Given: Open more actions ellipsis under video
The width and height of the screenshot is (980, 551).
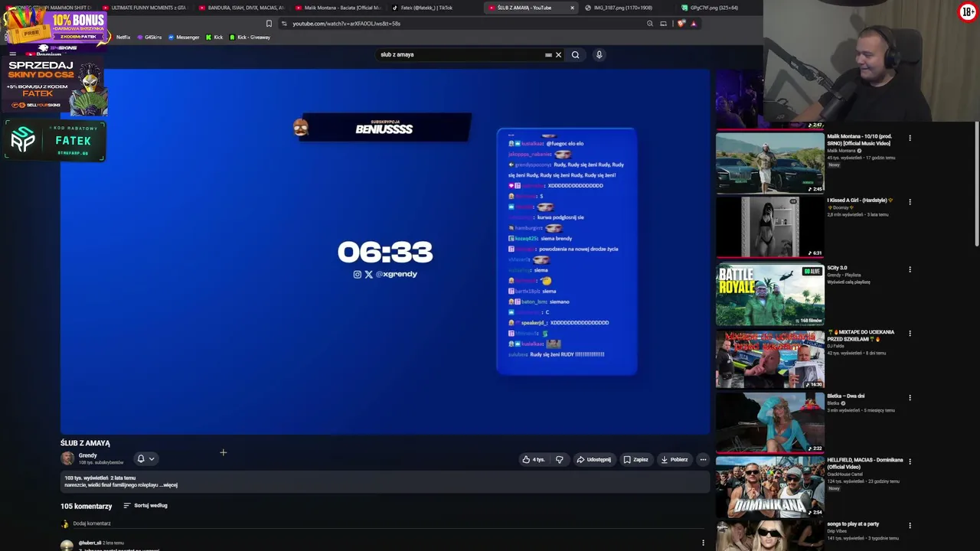Looking at the screenshot, I should click(703, 460).
